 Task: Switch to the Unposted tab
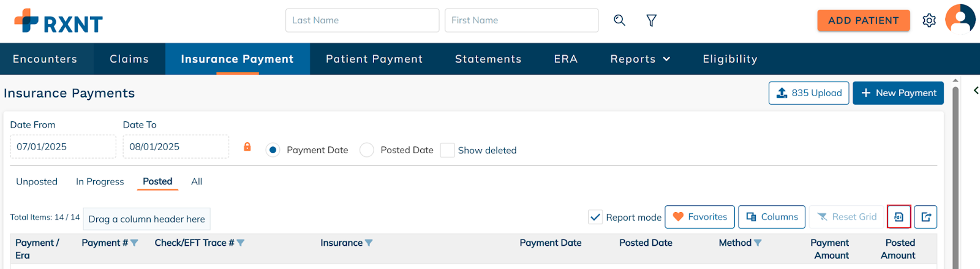[37, 181]
